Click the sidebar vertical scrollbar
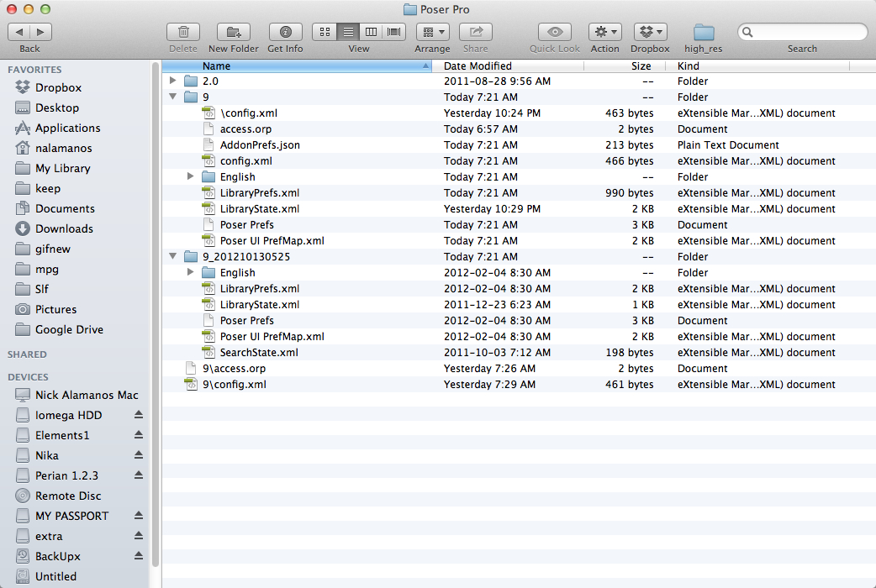This screenshot has height=588, width=876. point(156,312)
